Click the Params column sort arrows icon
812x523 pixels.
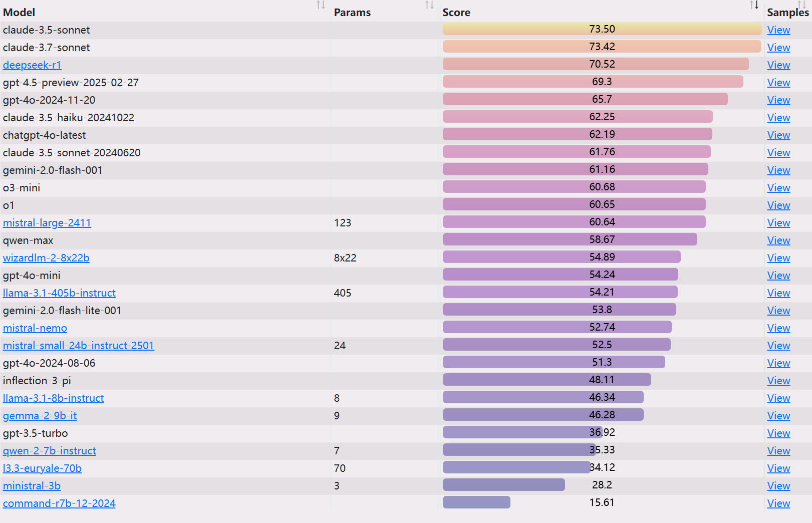[x=429, y=5]
